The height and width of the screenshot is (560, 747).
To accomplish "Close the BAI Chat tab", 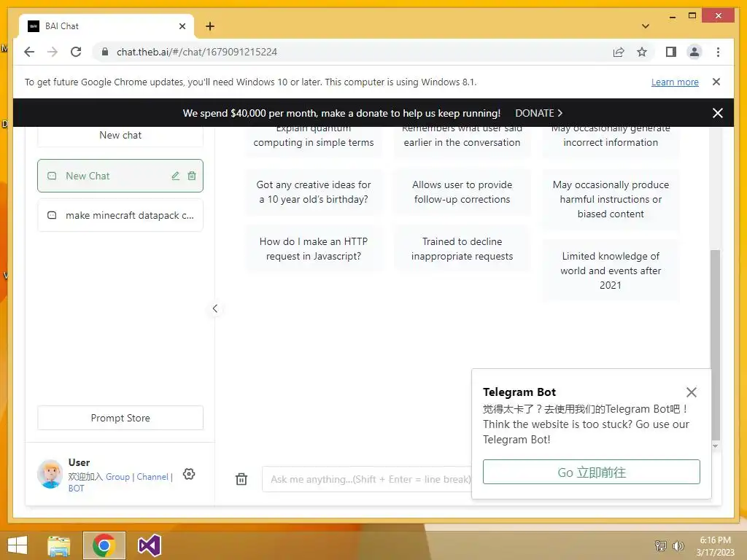I will pos(182,26).
